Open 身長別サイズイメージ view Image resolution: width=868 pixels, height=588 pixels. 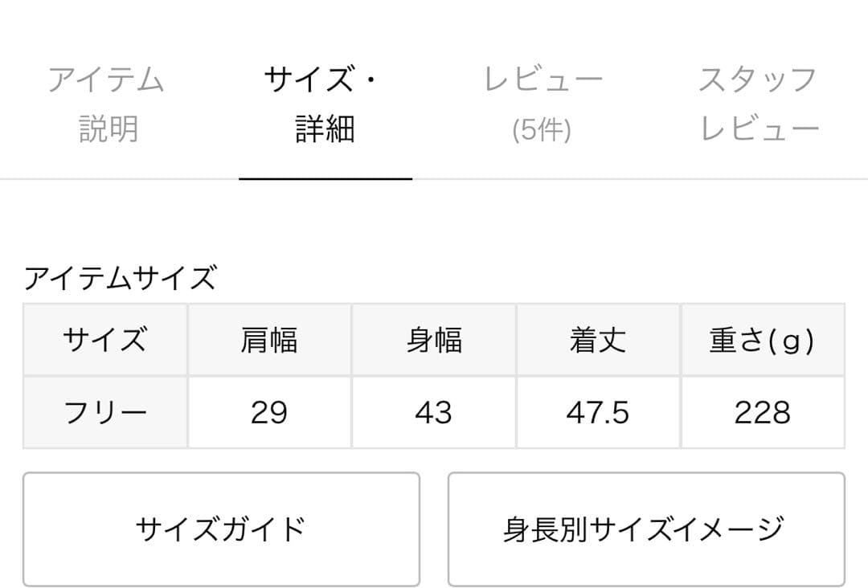[645, 529]
